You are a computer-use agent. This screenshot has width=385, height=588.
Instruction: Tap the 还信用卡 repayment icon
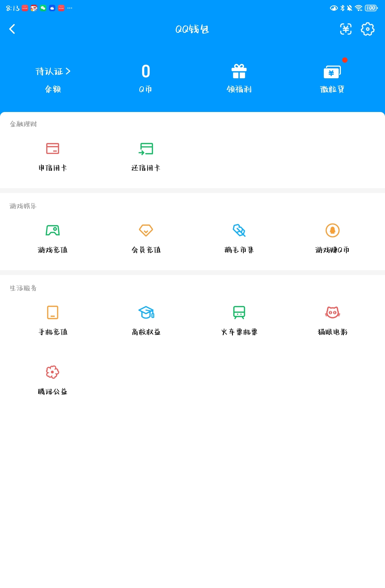click(146, 149)
